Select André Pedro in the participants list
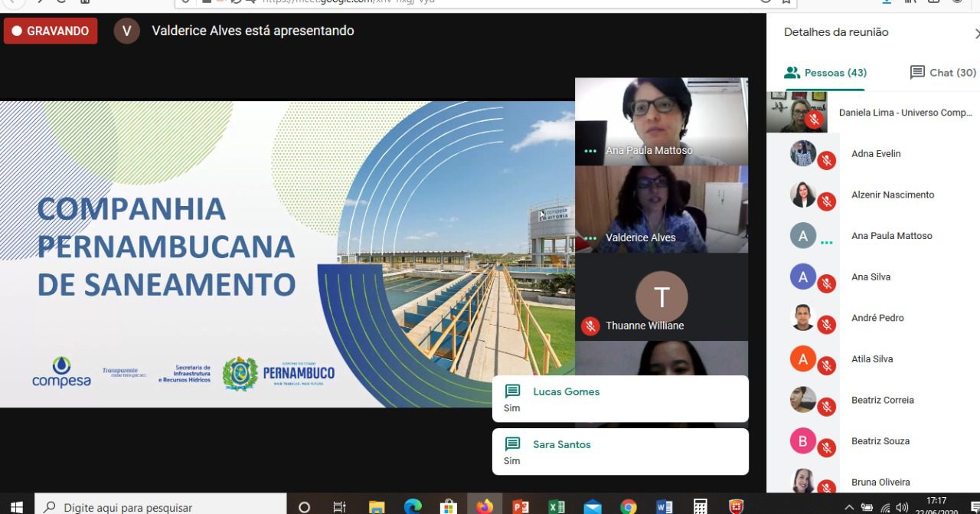The image size is (980, 514). tap(877, 318)
